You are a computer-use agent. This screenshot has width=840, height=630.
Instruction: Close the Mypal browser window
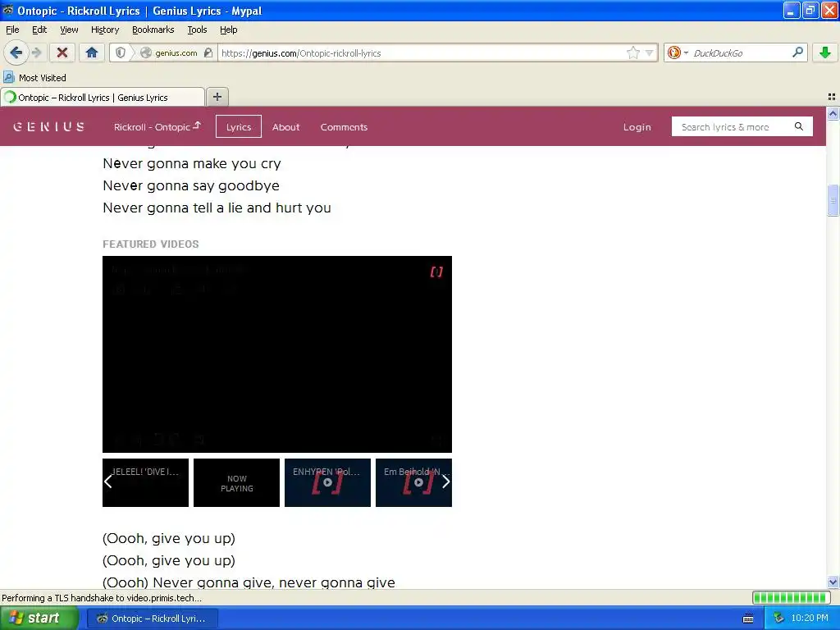[x=829, y=10]
